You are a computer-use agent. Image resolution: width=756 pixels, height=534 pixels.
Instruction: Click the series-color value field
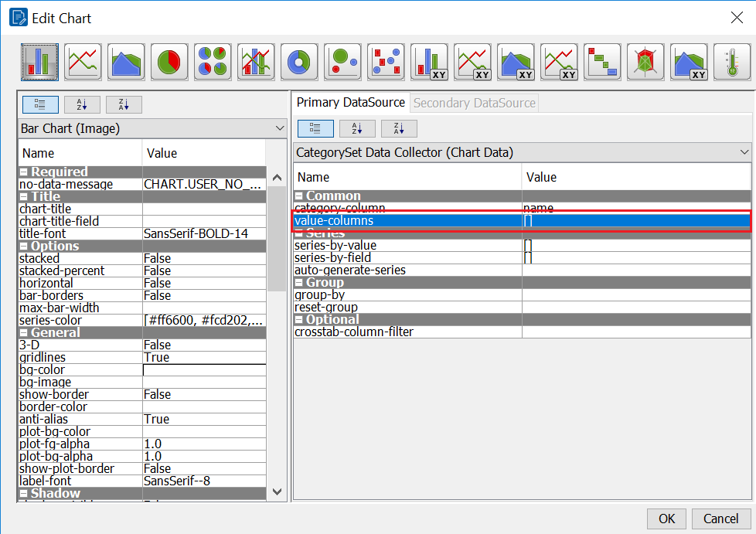(204, 320)
